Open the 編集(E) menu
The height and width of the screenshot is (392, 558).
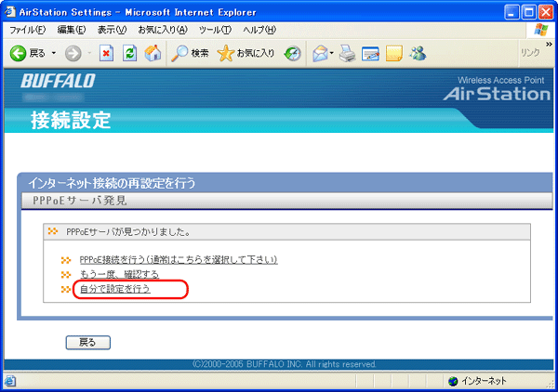[x=72, y=30]
